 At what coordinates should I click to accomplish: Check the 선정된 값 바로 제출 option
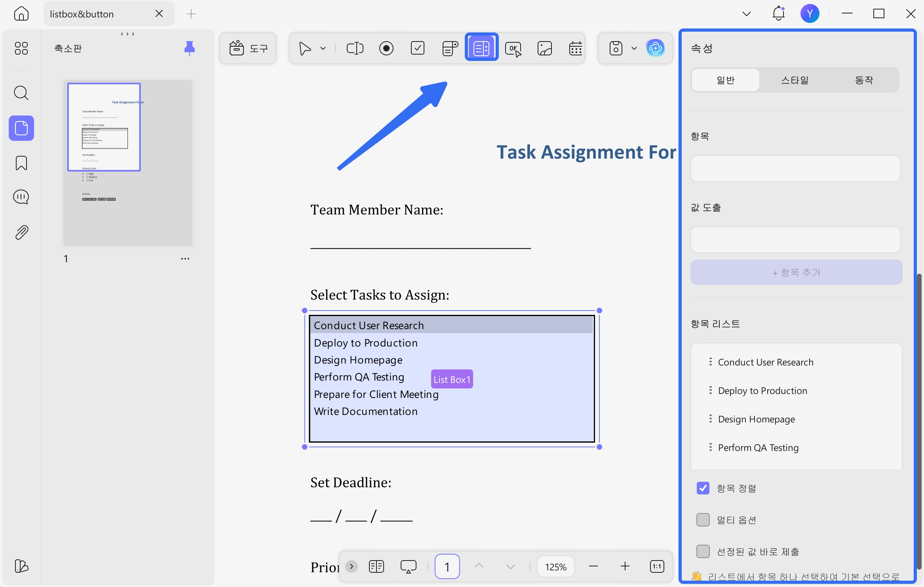pos(703,551)
